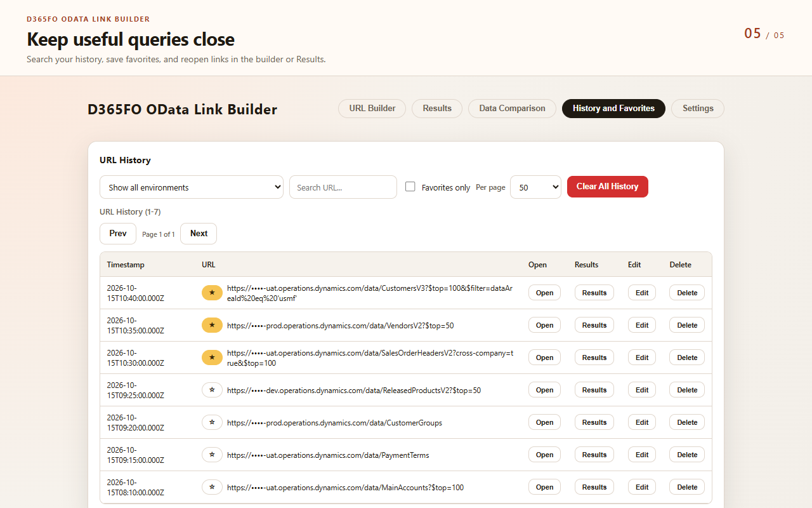View Results for SalesOrderHeadersV2 row

point(594,358)
